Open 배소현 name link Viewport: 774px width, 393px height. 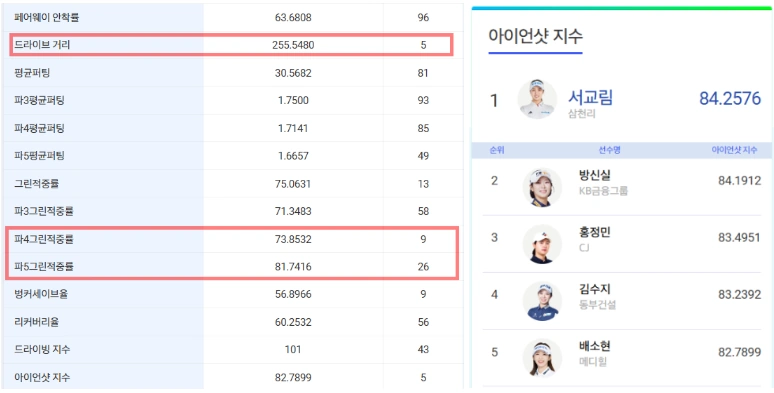(594, 346)
